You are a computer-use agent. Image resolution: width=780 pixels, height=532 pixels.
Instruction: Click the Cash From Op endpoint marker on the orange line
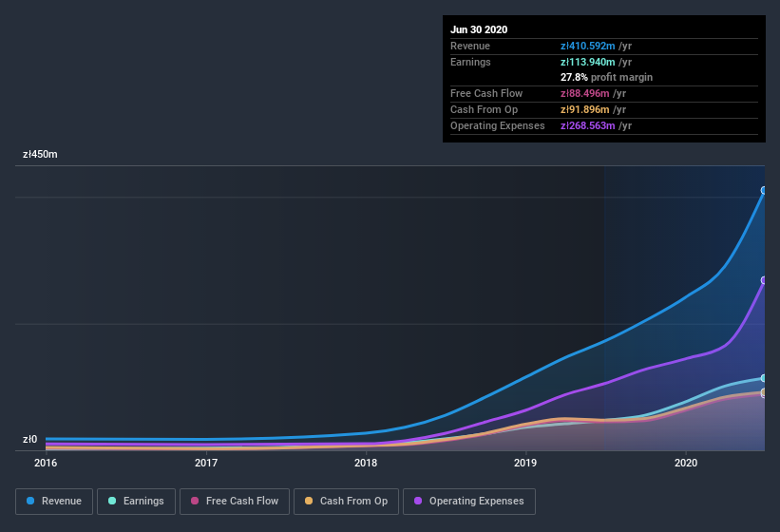click(764, 392)
